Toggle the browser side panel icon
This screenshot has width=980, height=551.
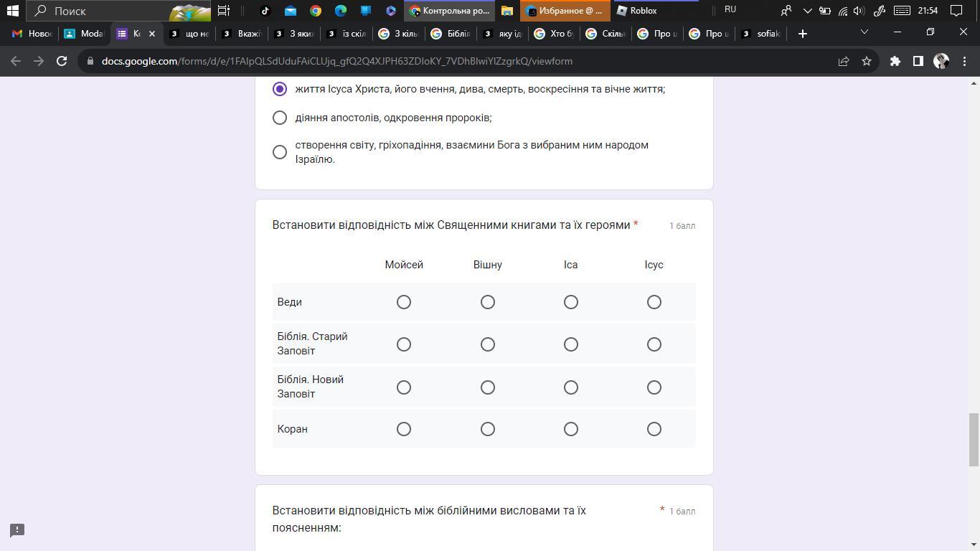918,61
